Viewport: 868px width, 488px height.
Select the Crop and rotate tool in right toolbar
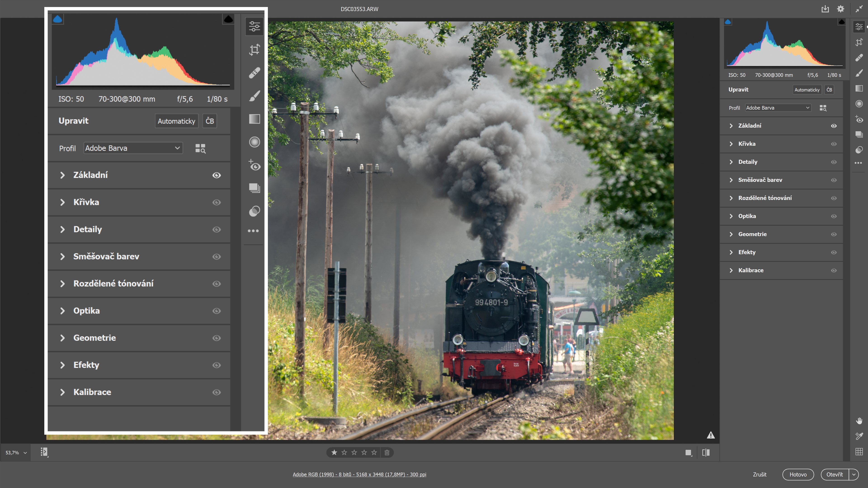pyautogui.click(x=859, y=42)
